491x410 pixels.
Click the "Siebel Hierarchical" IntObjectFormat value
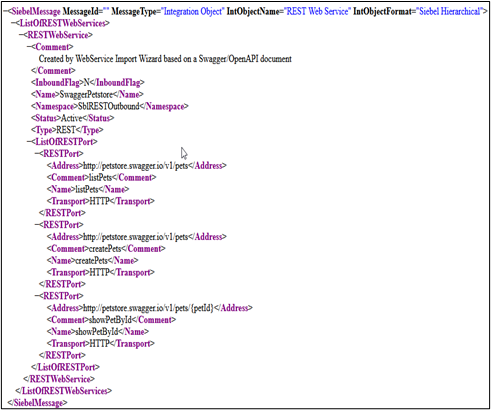[449, 12]
